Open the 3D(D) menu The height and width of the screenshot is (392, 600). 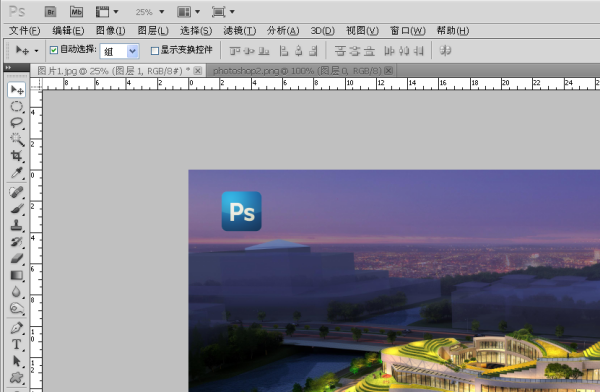click(322, 31)
